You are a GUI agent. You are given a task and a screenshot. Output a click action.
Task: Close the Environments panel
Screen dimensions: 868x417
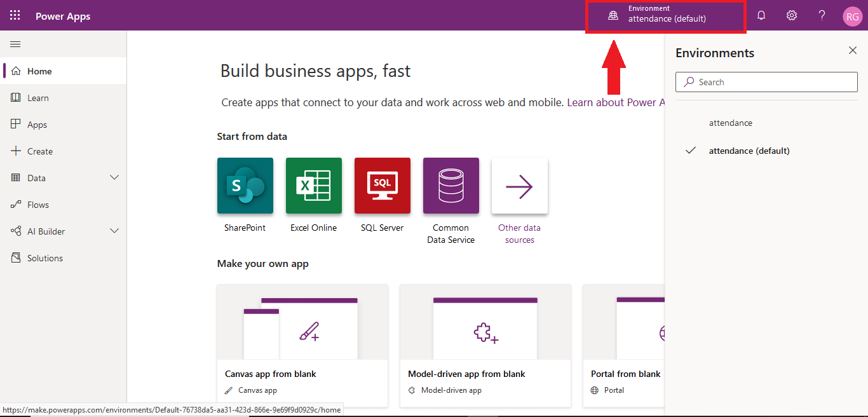[x=853, y=51]
